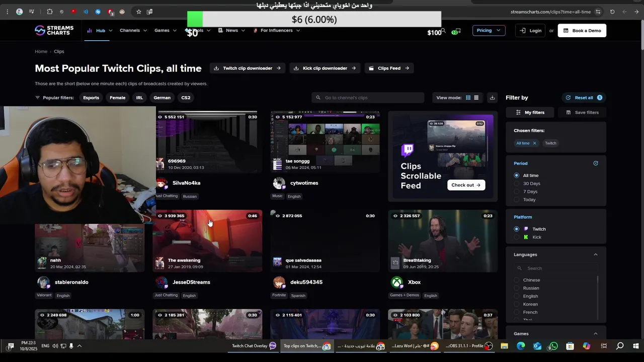Open Windows Start menu icon
644x362 pixels.
point(636,346)
